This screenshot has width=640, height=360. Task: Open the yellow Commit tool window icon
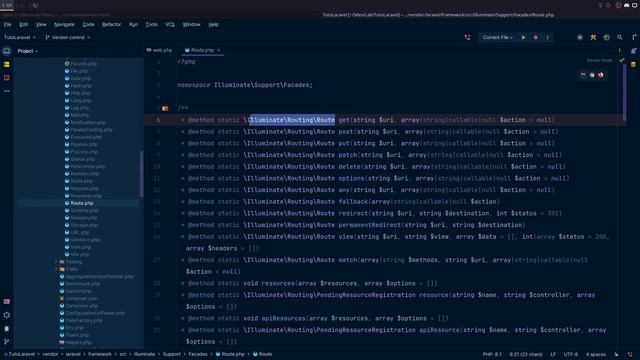click(x=7, y=64)
